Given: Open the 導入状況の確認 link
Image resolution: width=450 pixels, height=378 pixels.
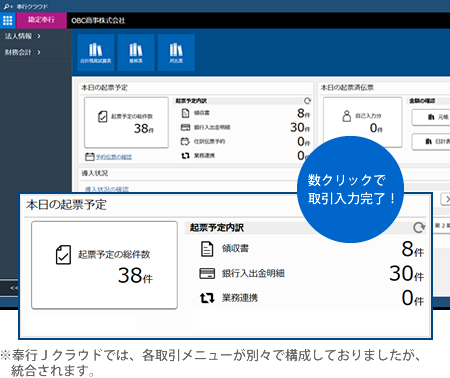Looking at the screenshot, I should click(x=107, y=189).
